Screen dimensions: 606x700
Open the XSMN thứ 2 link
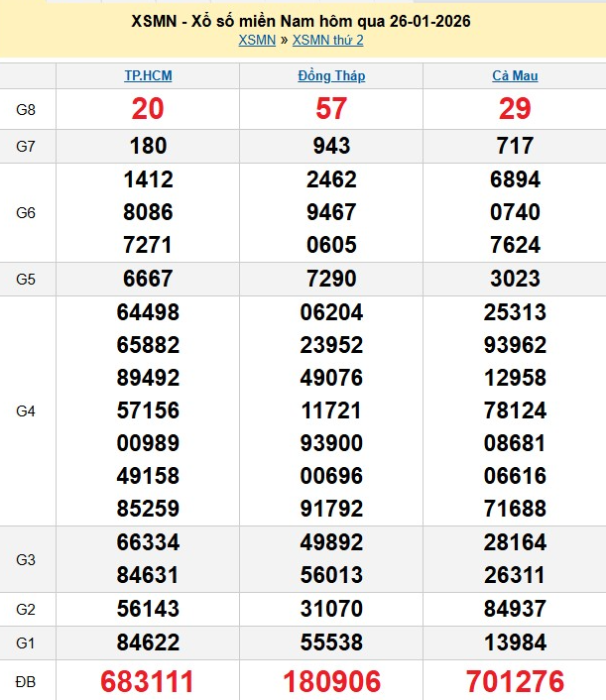pos(328,41)
